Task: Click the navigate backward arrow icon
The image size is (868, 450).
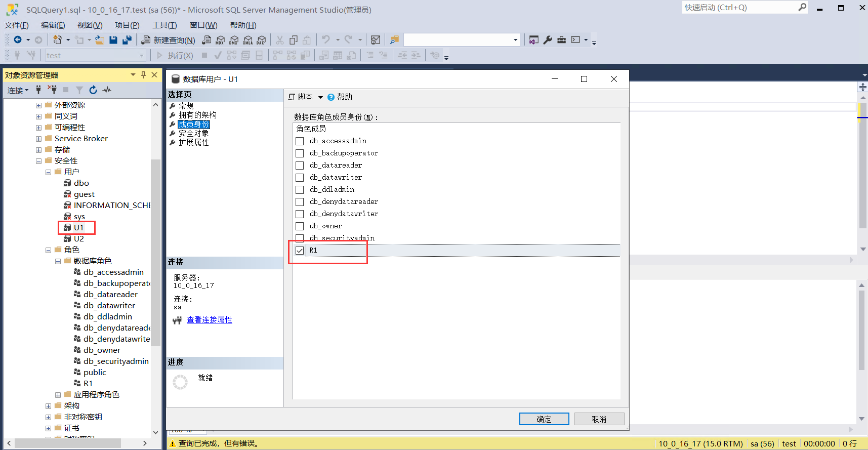Action: pos(18,39)
